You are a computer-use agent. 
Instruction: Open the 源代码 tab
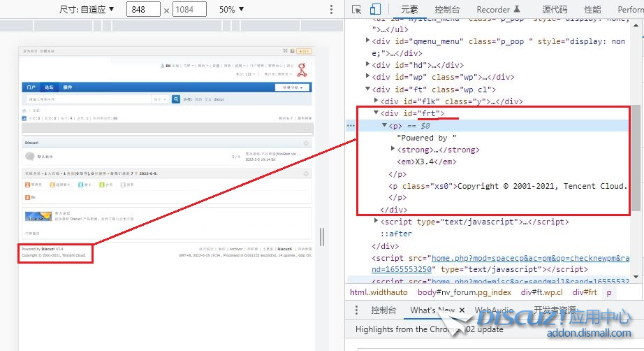pyautogui.click(x=555, y=10)
